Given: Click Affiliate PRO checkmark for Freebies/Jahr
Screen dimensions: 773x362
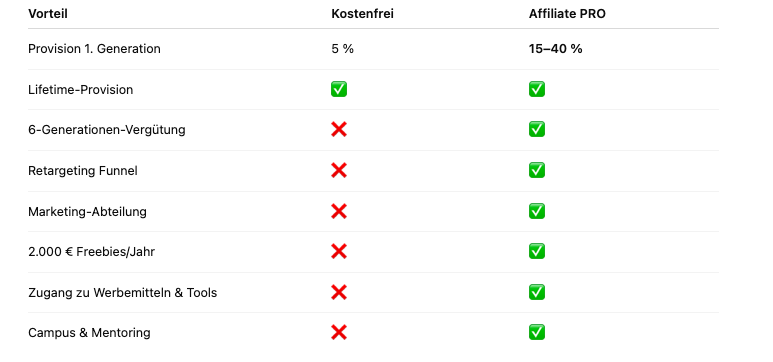Looking at the screenshot, I should (x=537, y=252).
